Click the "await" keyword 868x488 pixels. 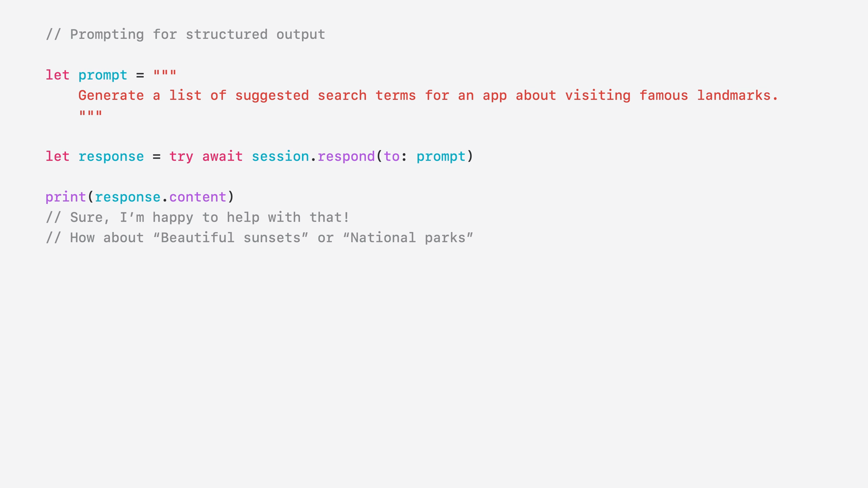(222, 156)
